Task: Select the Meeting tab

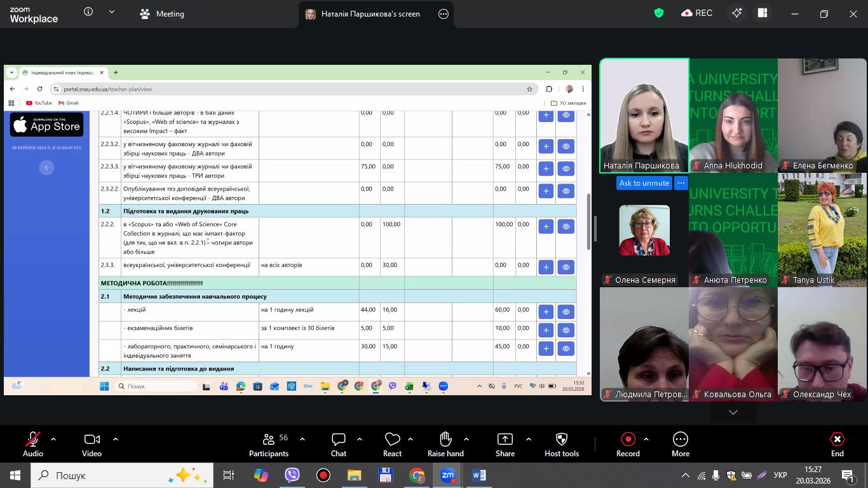Action: tap(162, 14)
